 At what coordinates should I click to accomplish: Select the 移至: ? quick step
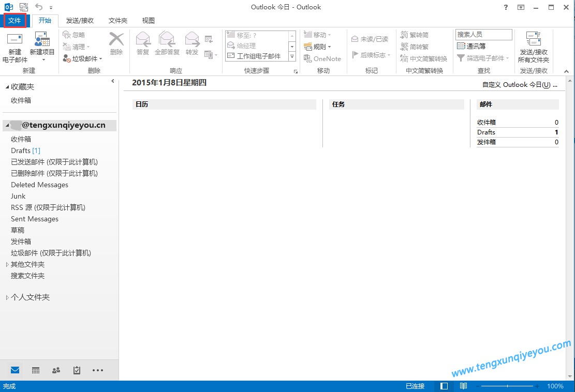click(257, 35)
